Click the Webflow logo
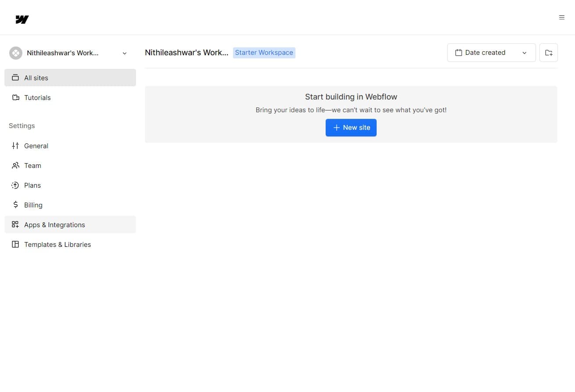 pos(22,19)
